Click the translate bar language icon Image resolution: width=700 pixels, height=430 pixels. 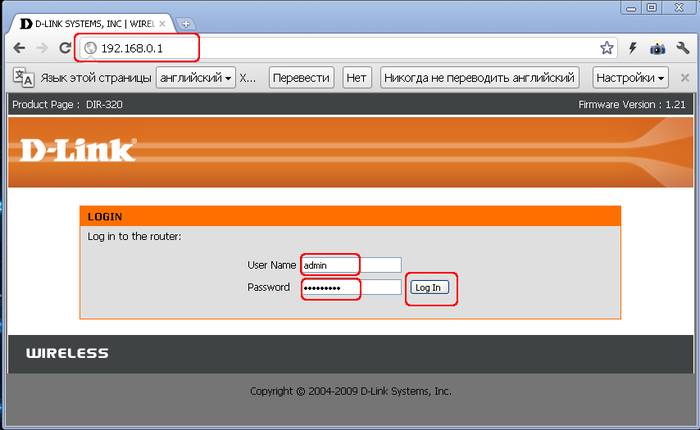23,77
